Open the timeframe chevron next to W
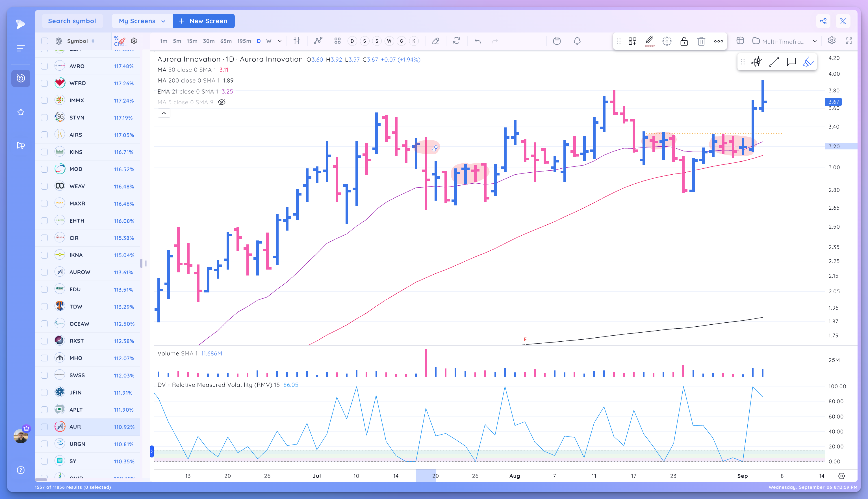 (x=279, y=41)
